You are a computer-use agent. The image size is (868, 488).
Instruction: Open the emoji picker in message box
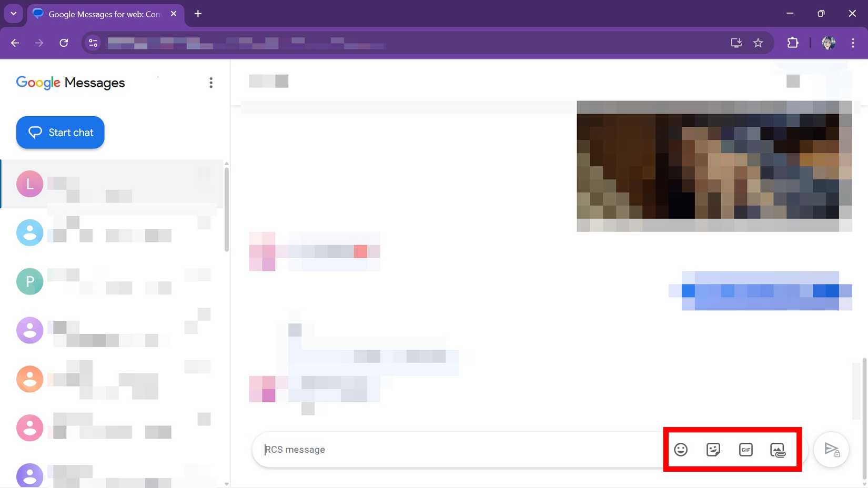pyautogui.click(x=681, y=450)
